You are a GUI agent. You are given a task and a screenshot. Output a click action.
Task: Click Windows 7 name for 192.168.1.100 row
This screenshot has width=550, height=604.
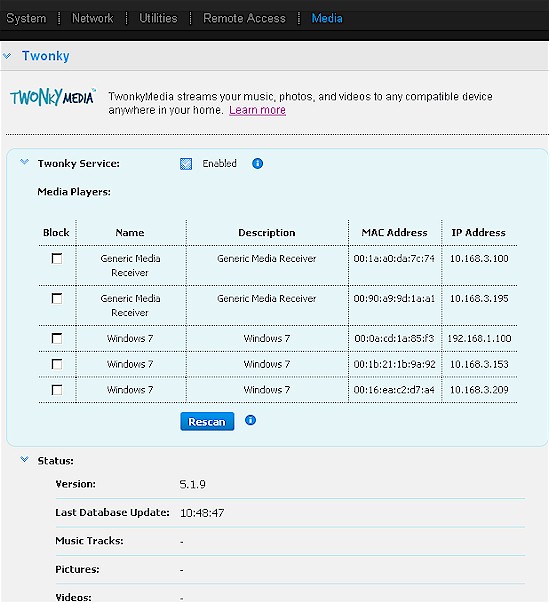click(130, 339)
